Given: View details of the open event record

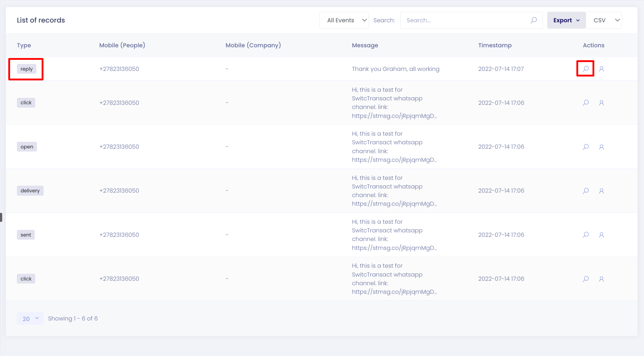Looking at the screenshot, I should [586, 147].
